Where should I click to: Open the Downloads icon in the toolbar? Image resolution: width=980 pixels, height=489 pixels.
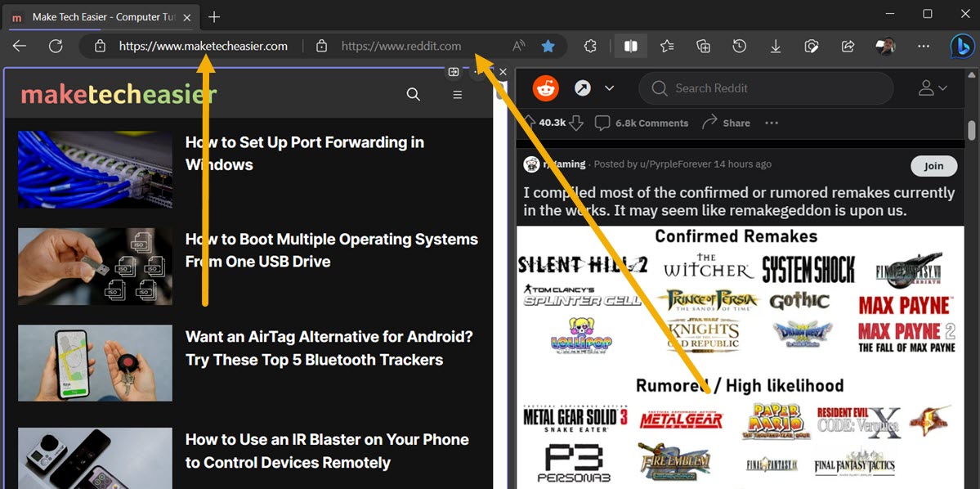coord(775,47)
